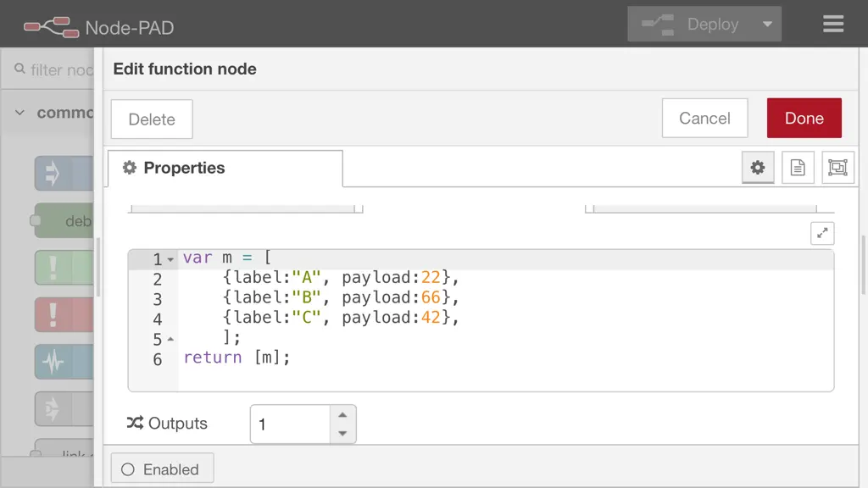Click fold marker at line 5
This screenshot has height=488, width=868.
coord(170,339)
